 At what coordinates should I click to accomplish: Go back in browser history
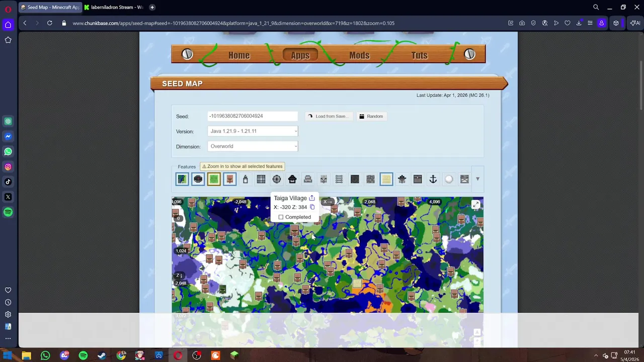tap(25, 23)
